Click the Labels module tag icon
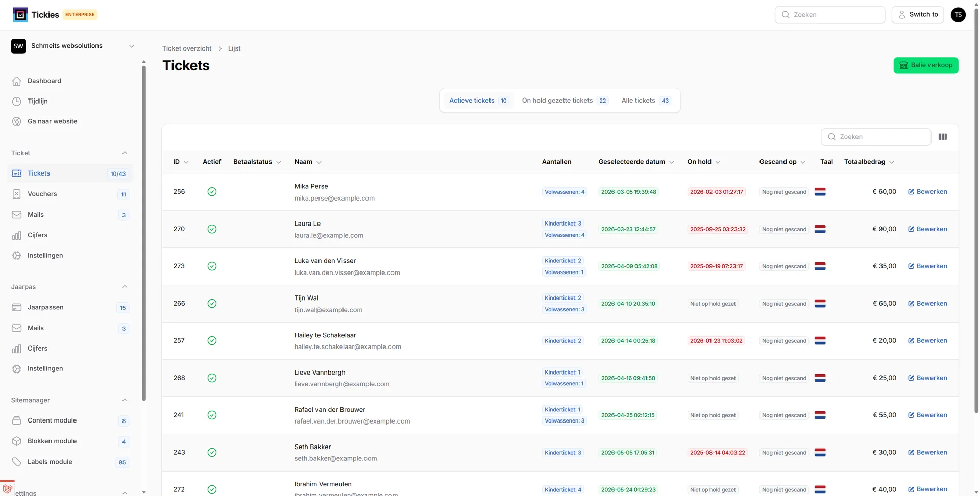This screenshot has width=980, height=496. point(17,462)
